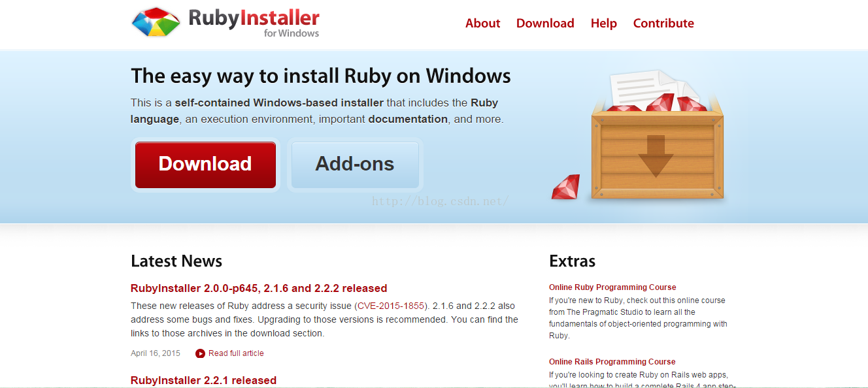
Task: Follow the Read full article link
Action: (236, 353)
